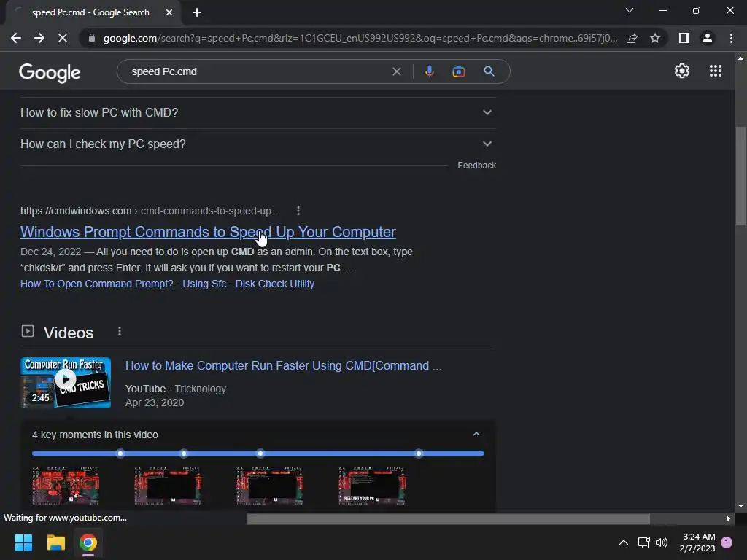
Task: Jump to first key moment marker
Action: [x=120, y=454]
